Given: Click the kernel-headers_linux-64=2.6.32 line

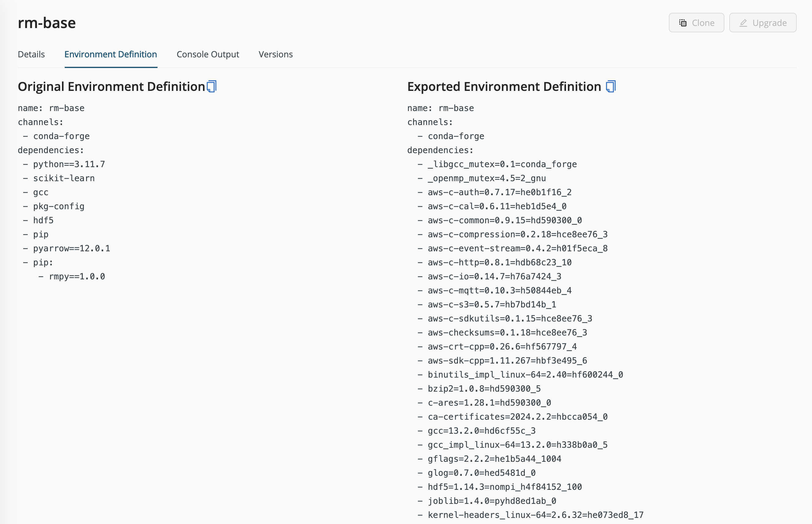Looking at the screenshot, I should tap(531, 515).
